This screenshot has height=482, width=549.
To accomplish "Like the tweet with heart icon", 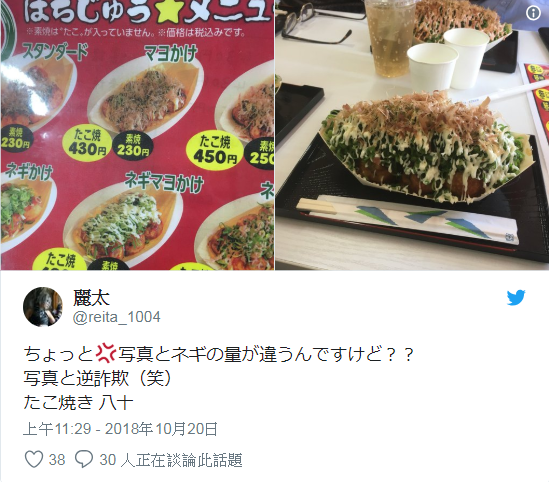I will [x=34, y=459].
